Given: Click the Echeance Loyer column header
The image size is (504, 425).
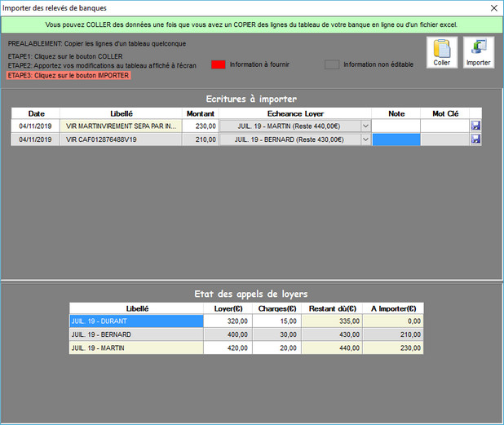Looking at the screenshot, I should [295, 113].
